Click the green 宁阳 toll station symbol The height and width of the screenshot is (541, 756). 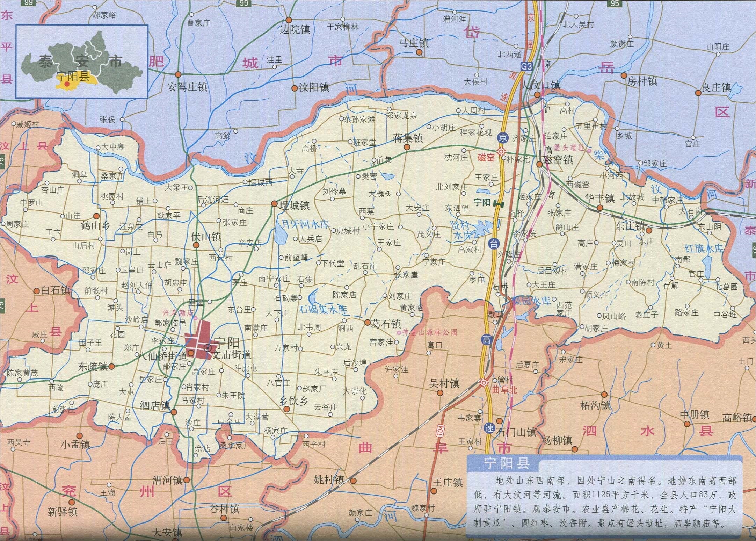click(499, 204)
